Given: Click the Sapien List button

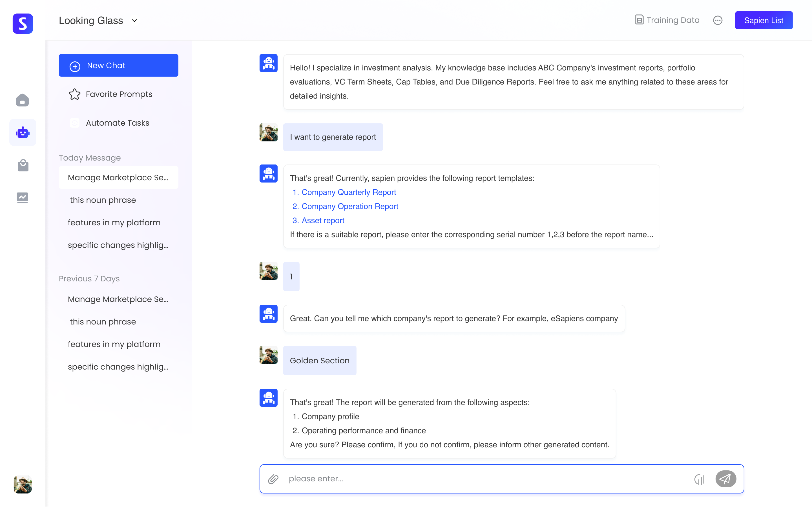Looking at the screenshot, I should coord(764,21).
